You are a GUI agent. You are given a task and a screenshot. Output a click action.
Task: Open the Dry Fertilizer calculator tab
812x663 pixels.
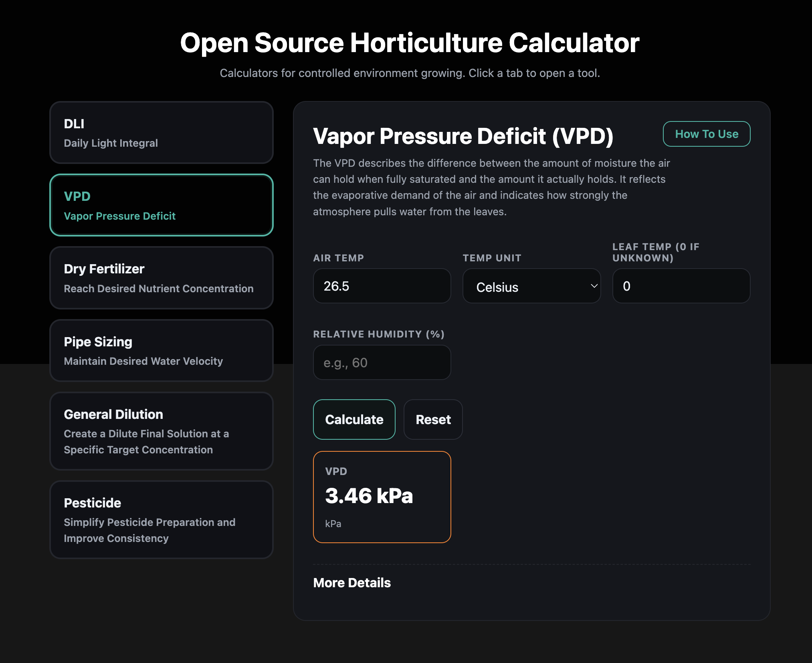161,278
